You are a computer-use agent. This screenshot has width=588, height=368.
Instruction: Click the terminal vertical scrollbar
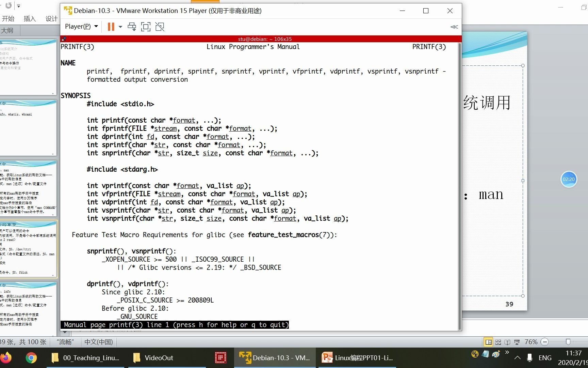[x=460, y=186]
